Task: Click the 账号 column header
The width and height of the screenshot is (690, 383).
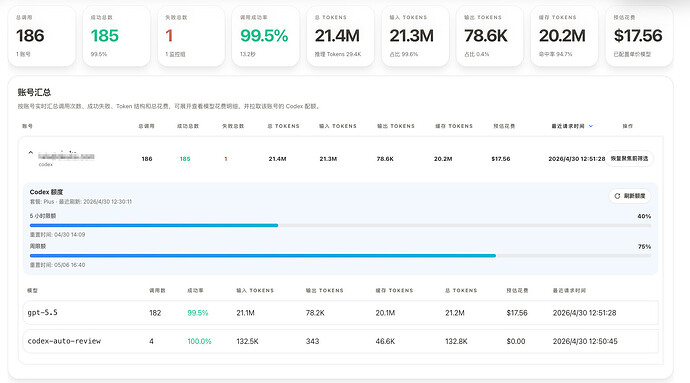Action: [27, 126]
